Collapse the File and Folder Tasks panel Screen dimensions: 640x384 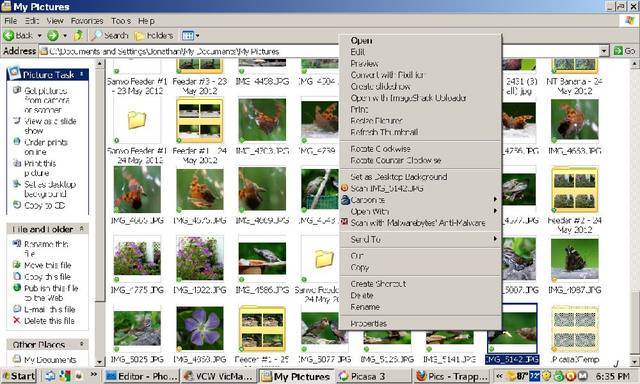click(x=82, y=229)
